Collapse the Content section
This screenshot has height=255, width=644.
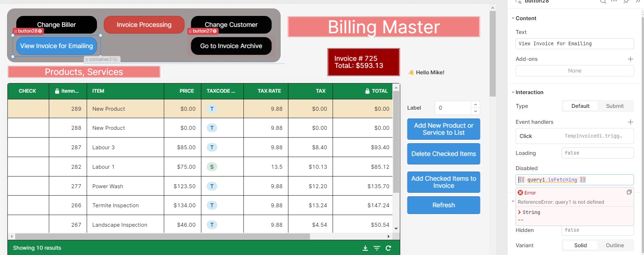pyautogui.click(x=513, y=18)
